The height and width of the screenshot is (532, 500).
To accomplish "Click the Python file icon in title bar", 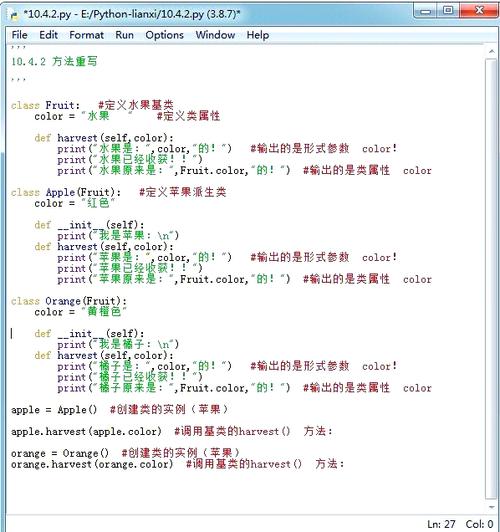I will click(14, 15).
